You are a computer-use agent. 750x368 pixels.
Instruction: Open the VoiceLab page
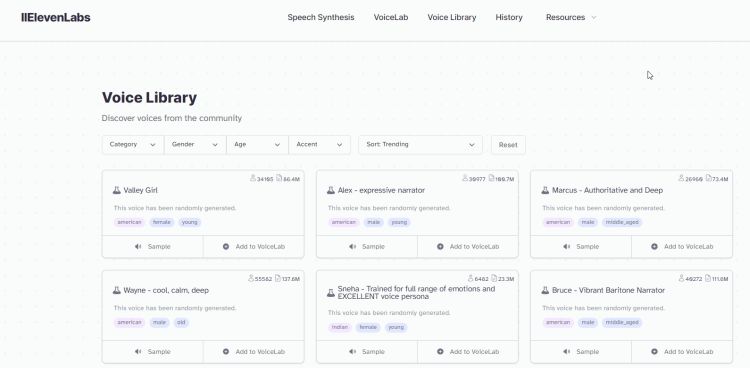[x=391, y=17]
